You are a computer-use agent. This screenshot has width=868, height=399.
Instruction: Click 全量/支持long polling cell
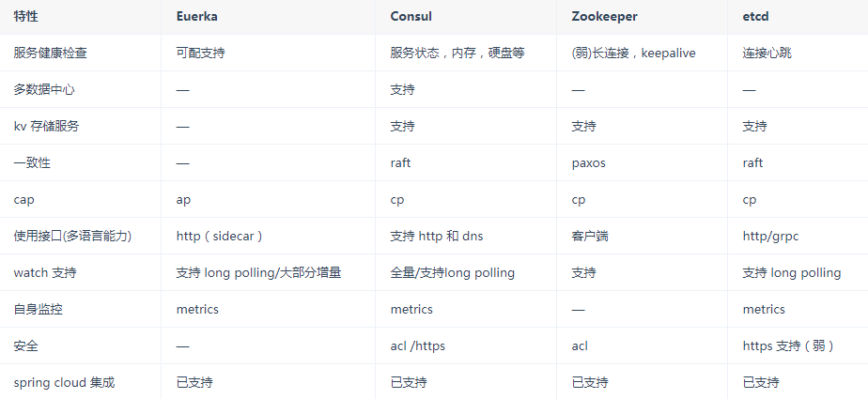click(453, 273)
